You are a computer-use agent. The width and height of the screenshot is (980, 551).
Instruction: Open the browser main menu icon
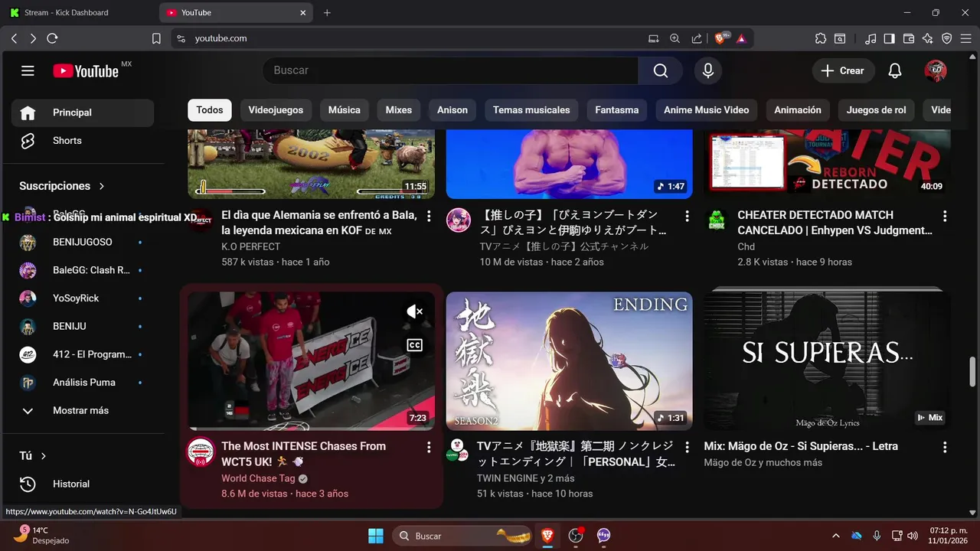(965, 38)
